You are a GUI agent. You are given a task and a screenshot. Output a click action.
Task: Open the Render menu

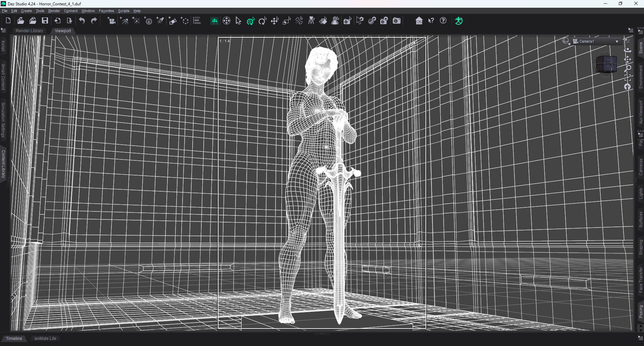[54, 11]
